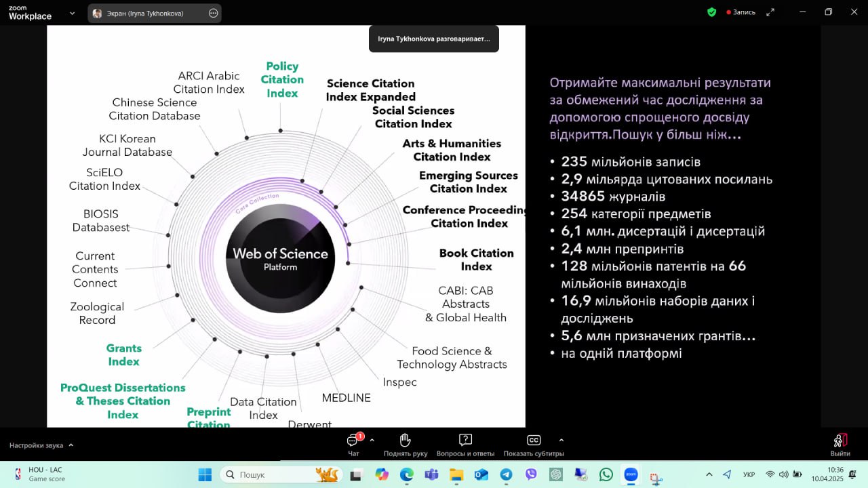Click the Web of Science Platform center logo
This screenshot has height=488, width=868.
[280, 259]
